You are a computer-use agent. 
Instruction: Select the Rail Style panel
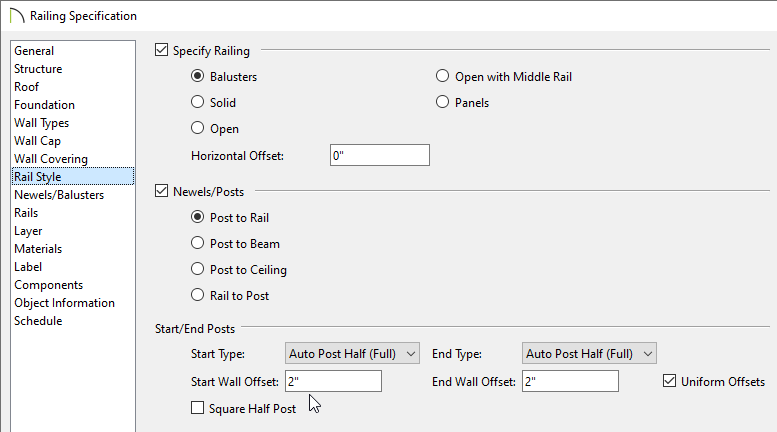[73, 177]
